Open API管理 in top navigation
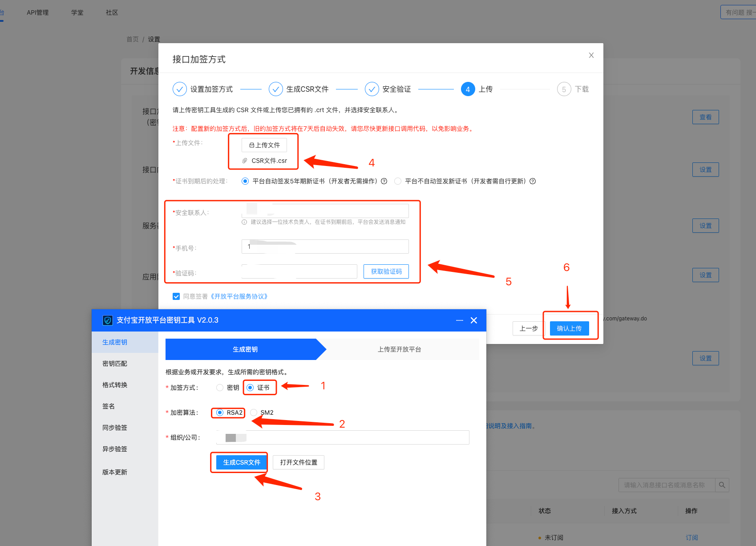The image size is (756, 546). coord(38,12)
